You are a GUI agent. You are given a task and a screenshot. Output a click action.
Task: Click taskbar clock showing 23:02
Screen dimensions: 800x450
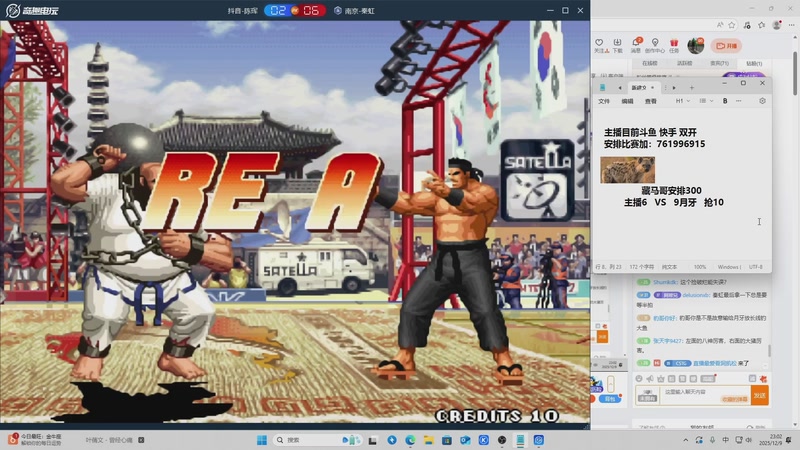click(770, 440)
